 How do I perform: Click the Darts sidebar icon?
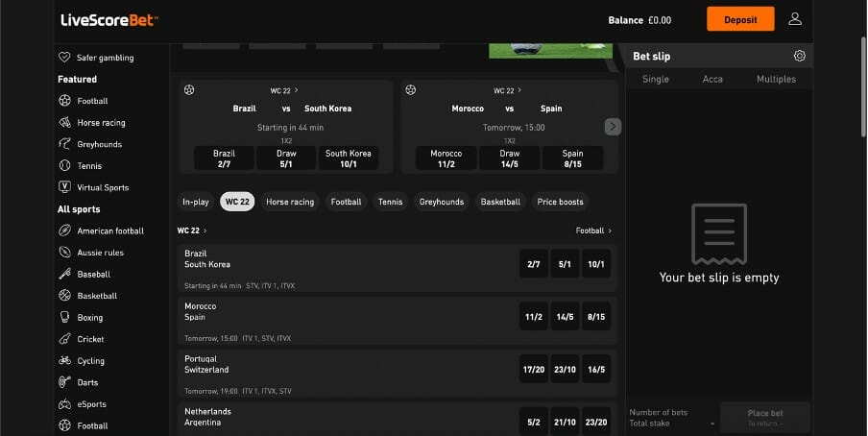pos(64,381)
